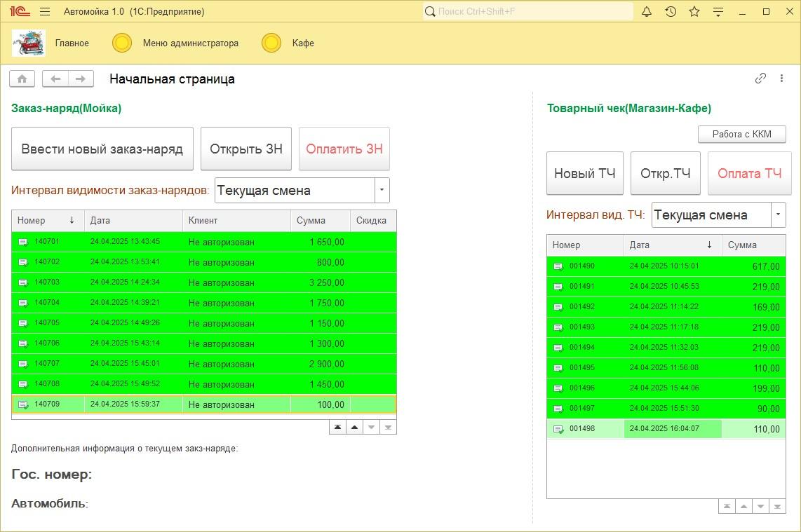The width and height of the screenshot is (801, 532).
Task: Switch to the Кафе section
Action: pyautogui.click(x=303, y=43)
